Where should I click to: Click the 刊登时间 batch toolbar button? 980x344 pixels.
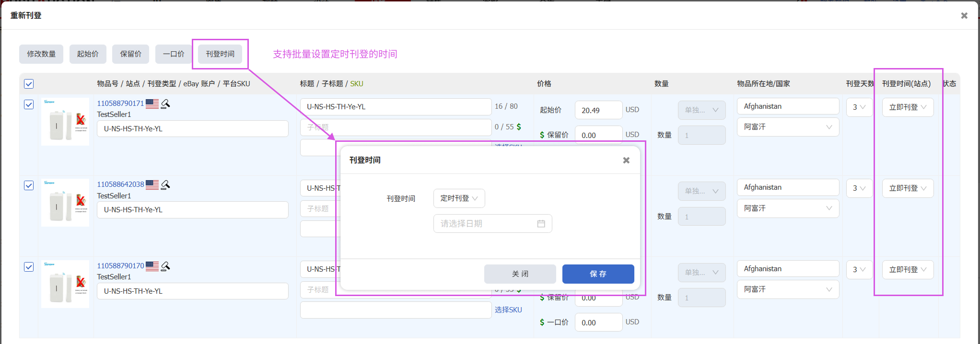220,54
